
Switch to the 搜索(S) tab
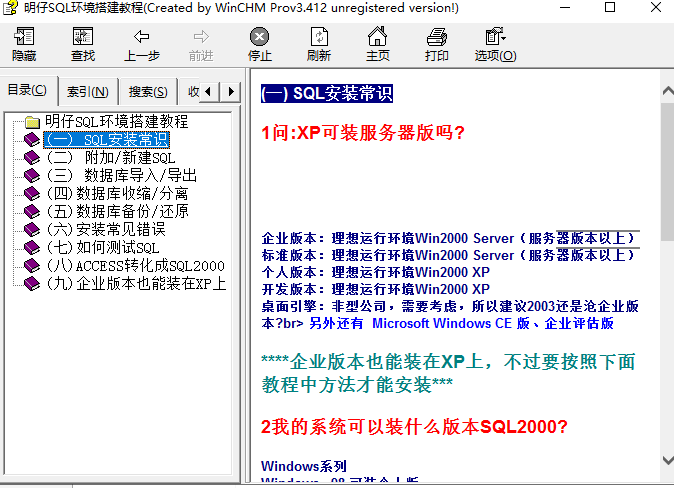coord(148,92)
